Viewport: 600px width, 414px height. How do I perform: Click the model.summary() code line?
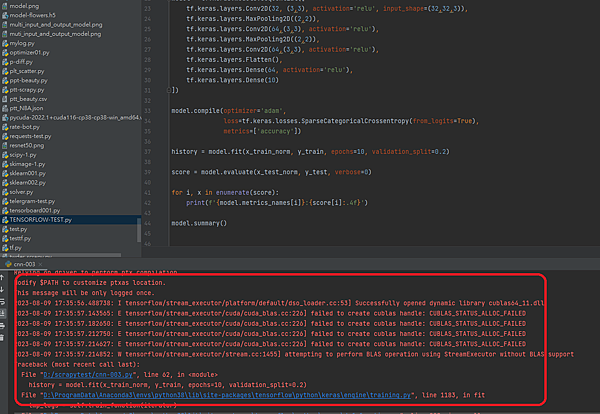coord(199,223)
